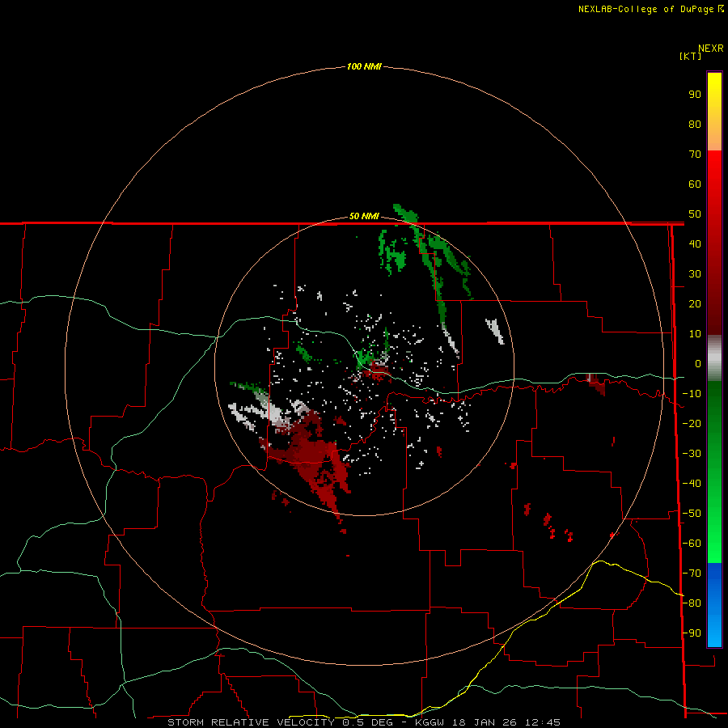Click the KGGW radar site identifier
Viewport: 728px width, 728px height.
430,722
